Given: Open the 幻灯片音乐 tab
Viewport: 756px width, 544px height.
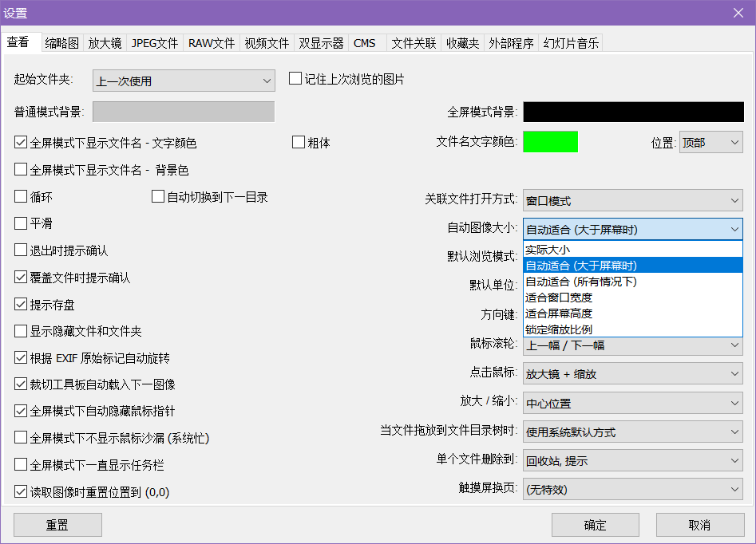Looking at the screenshot, I should [571, 43].
